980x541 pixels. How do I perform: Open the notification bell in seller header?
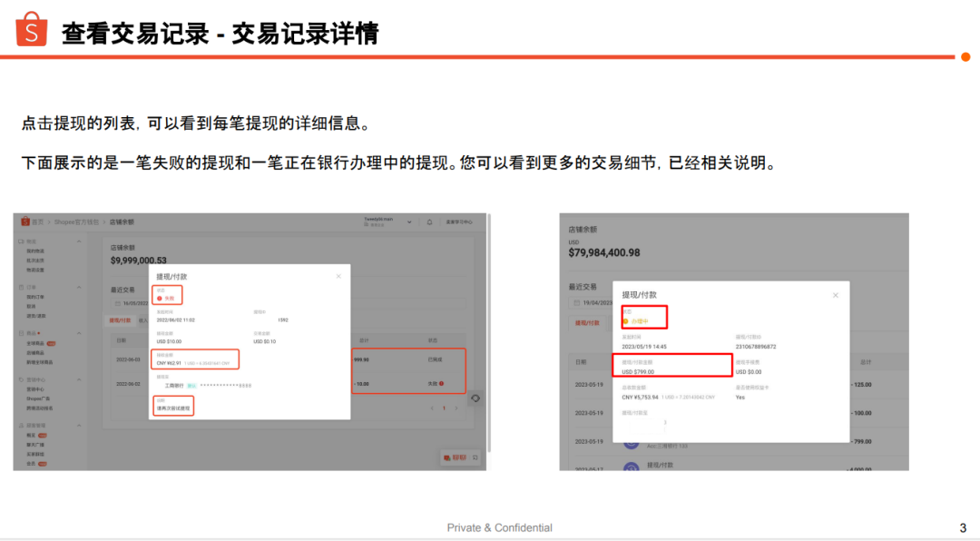point(429,221)
